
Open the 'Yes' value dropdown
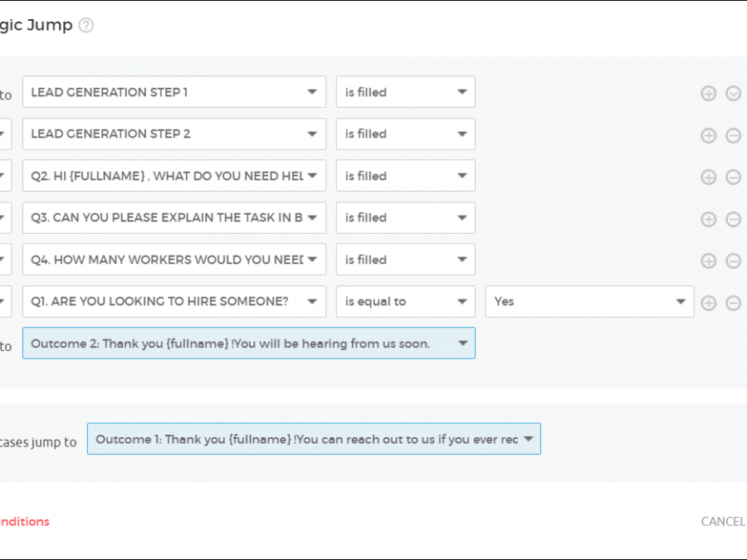coord(589,301)
